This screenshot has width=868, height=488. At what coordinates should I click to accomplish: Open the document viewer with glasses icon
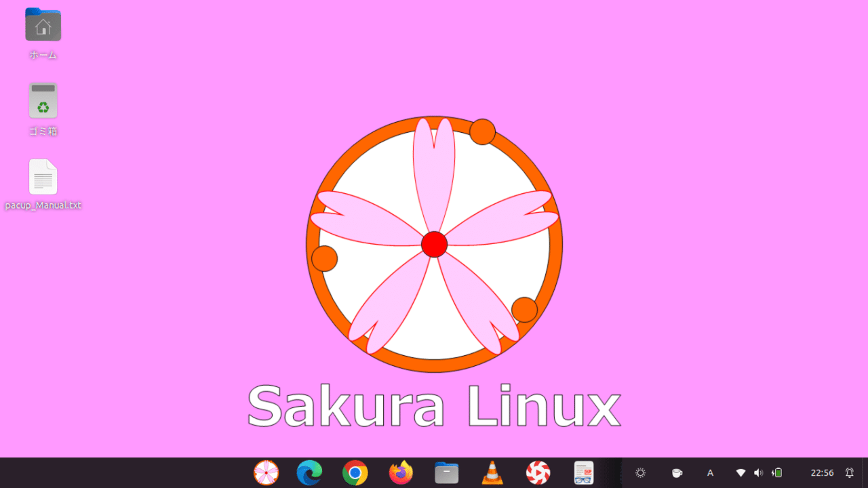583,472
